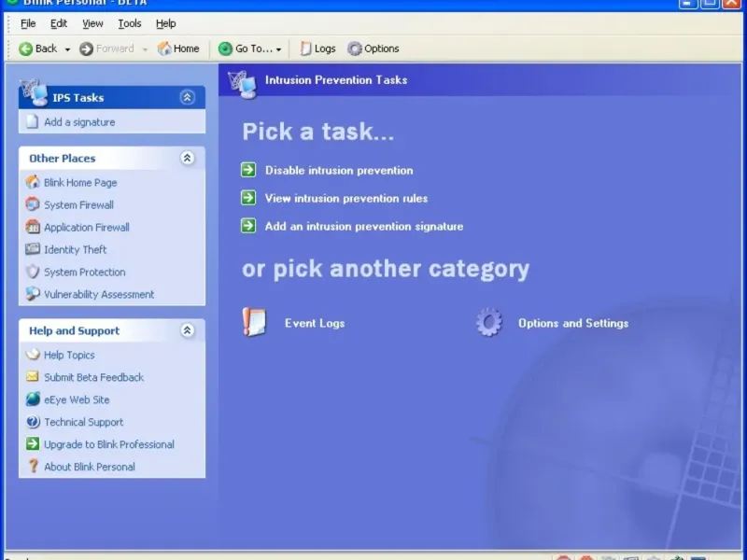Click the Intrusion Prevention Tasks header icon
The height and width of the screenshot is (560, 747).
pos(242,84)
